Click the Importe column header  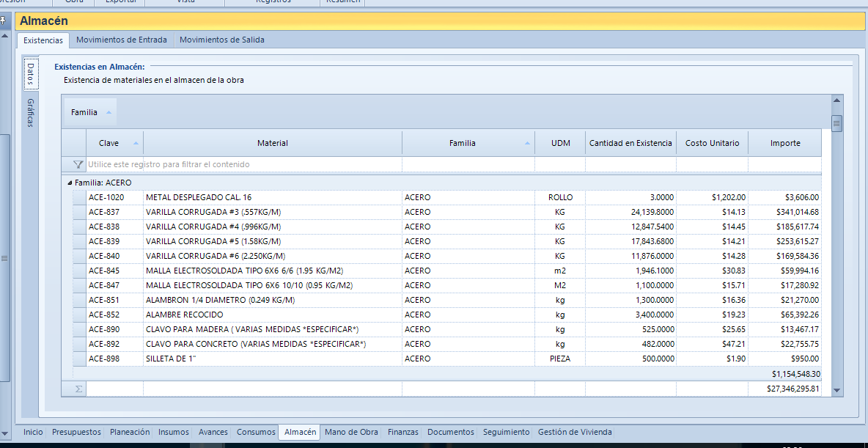click(785, 143)
